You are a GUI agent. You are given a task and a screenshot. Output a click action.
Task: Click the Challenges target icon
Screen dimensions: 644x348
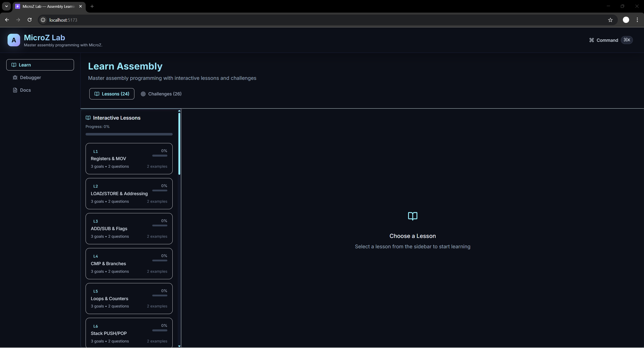143,94
